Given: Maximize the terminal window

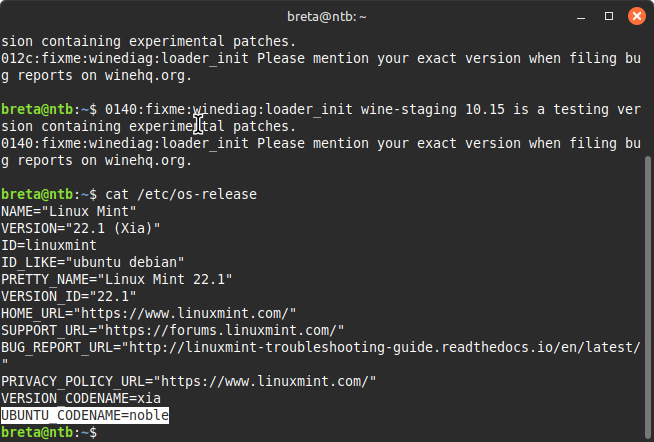Looking at the screenshot, I should coord(607,16).
